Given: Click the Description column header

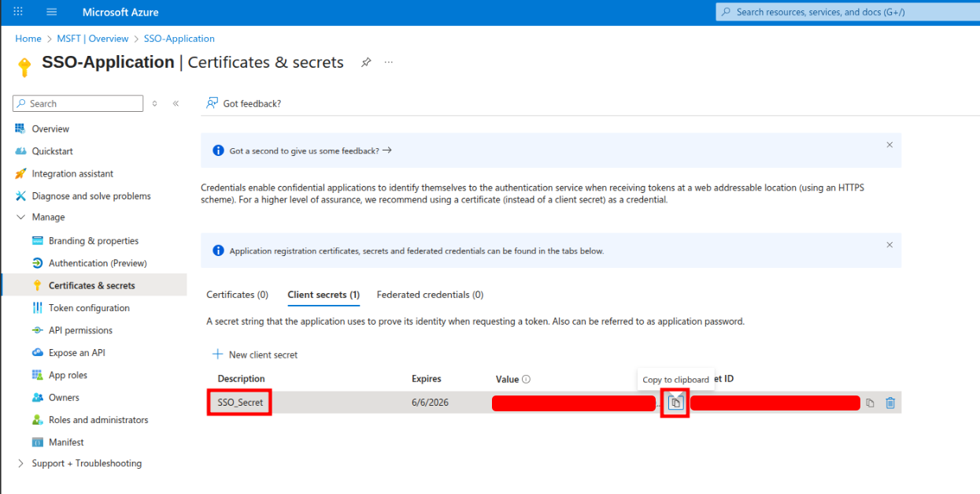Looking at the screenshot, I should pos(242,379).
